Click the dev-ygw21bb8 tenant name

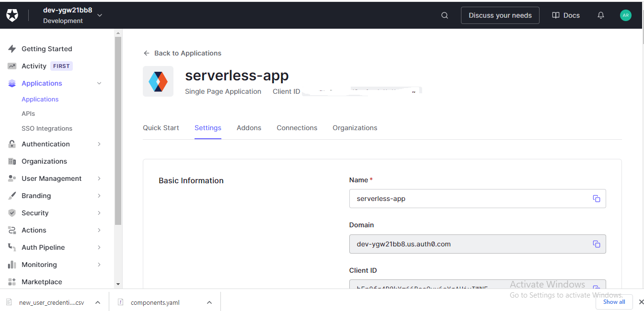point(68,10)
